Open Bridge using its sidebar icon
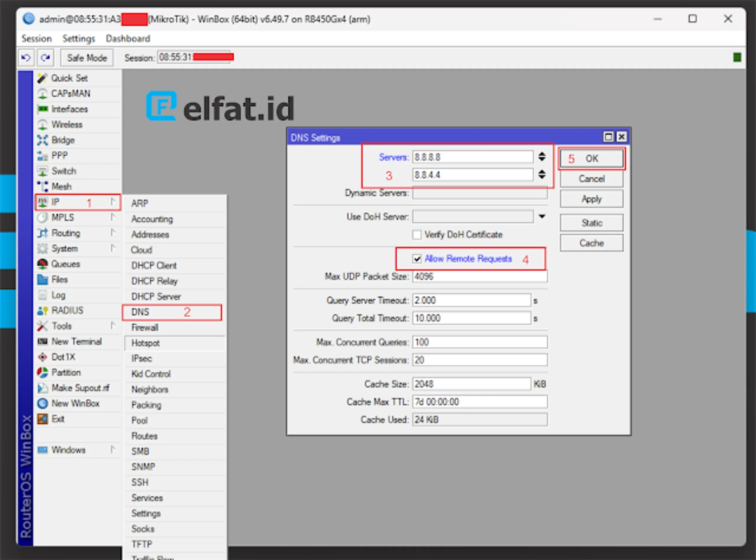The image size is (756, 560). click(x=42, y=140)
